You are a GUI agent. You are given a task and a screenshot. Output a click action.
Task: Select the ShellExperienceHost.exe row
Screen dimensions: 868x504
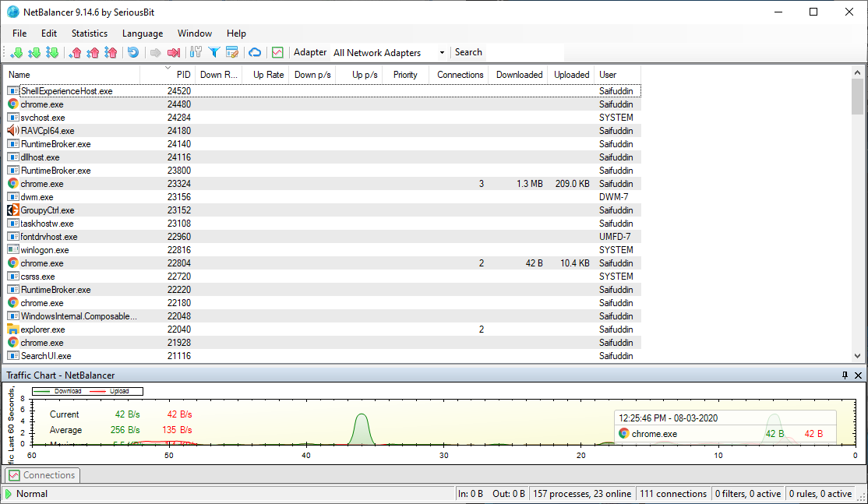pos(323,90)
